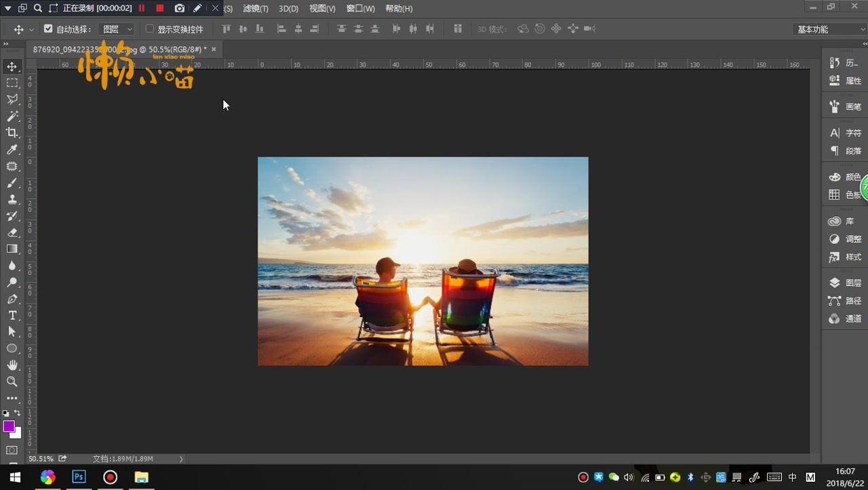Open the 基本功能 workspace dropdown
This screenshot has height=490, width=868.
[829, 29]
